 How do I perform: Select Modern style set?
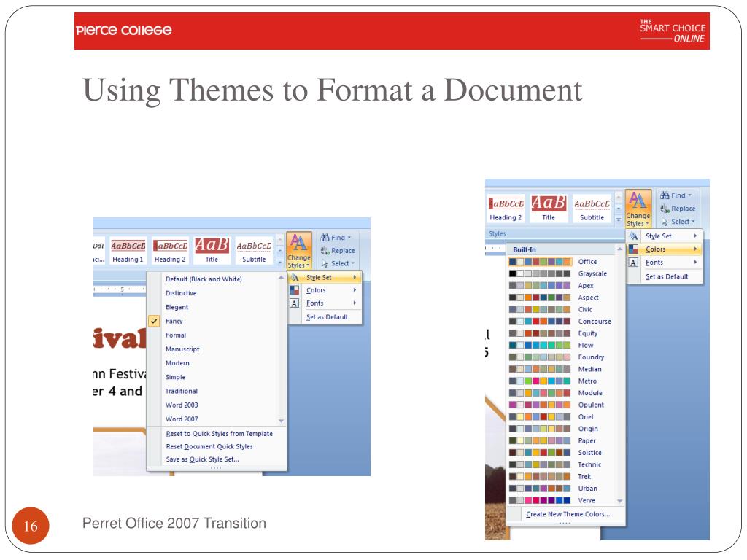pos(212,363)
